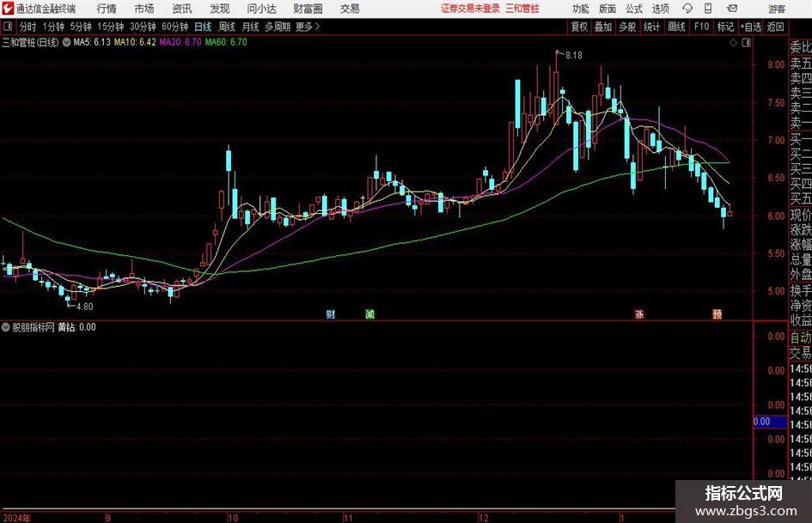Switch to the 15分钟 period tab
Viewport: 812px width, 523px height.
[x=111, y=27]
